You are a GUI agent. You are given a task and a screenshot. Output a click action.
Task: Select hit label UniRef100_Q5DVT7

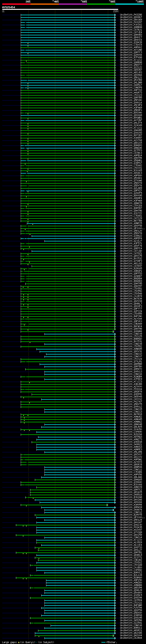coord(131,65)
